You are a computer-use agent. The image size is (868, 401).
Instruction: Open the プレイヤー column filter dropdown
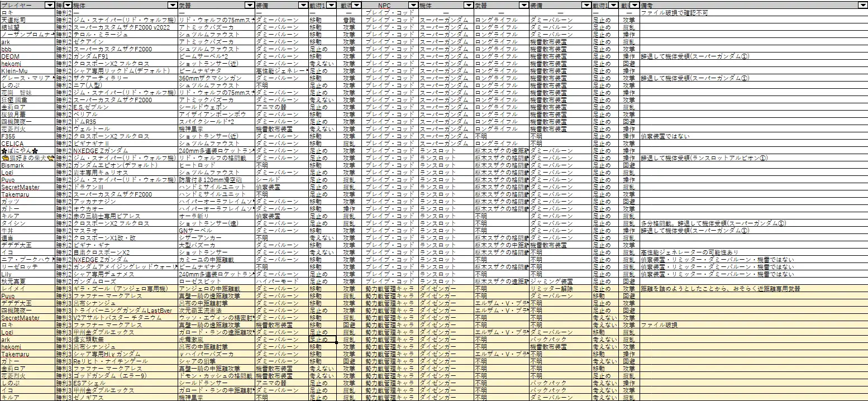point(50,4)
